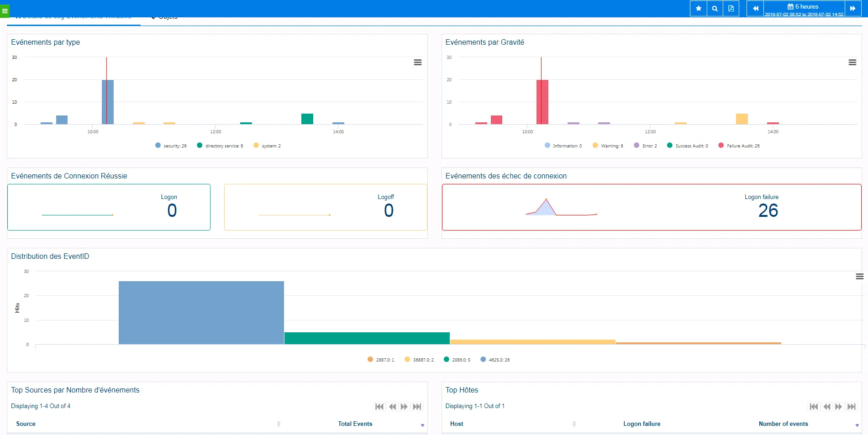Sort Top Sources by Total Events
The image size is (868, 435).
point(355,424)
